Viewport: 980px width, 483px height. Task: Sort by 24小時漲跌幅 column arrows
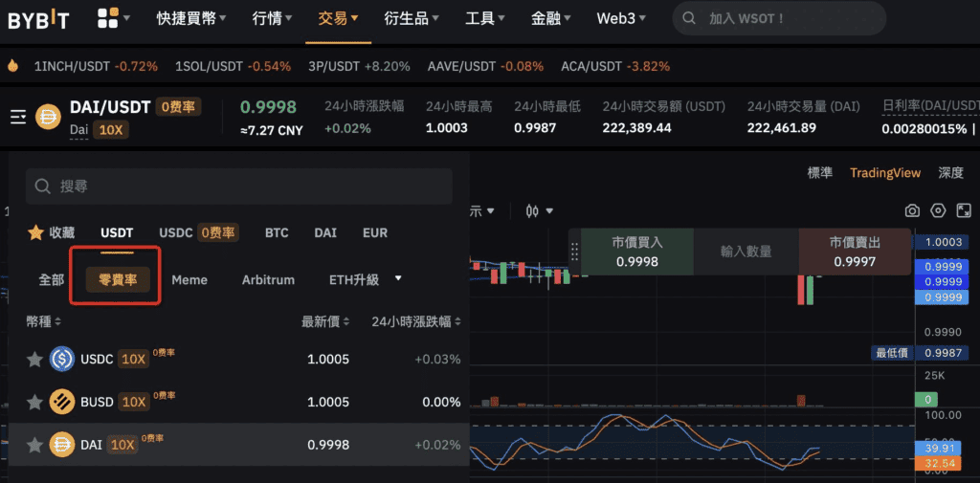[x=457, y=322]
